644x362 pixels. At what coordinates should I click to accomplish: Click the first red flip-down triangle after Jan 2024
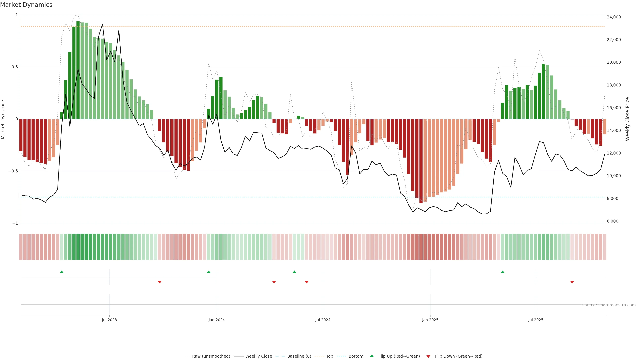coord(274,282)
